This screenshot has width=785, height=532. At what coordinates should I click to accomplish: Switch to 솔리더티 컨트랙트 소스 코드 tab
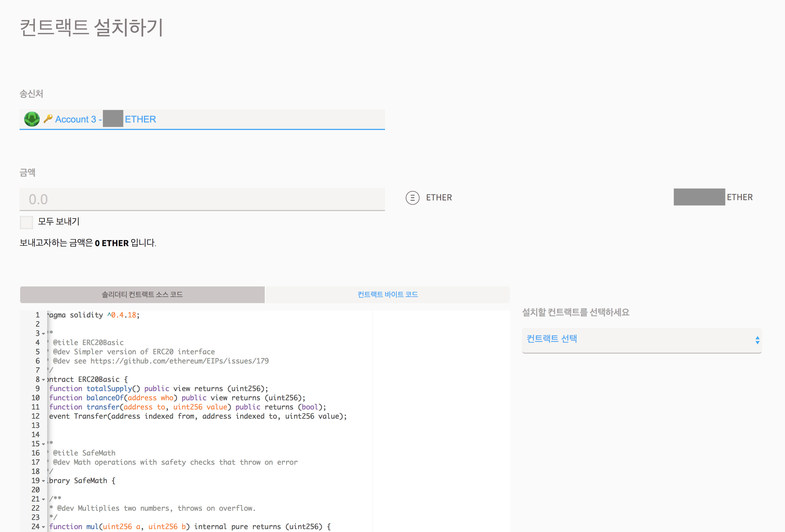pyautogui.click(x=142, y=294)
